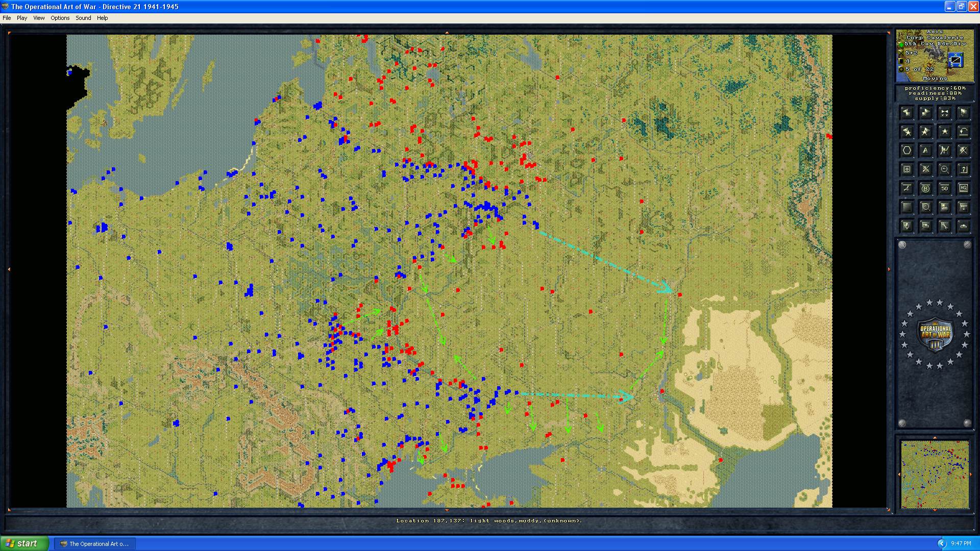The width and height of the screenshot is (980, 551).
Task: Click the tank icon button
Action: [x=964, y=226]
